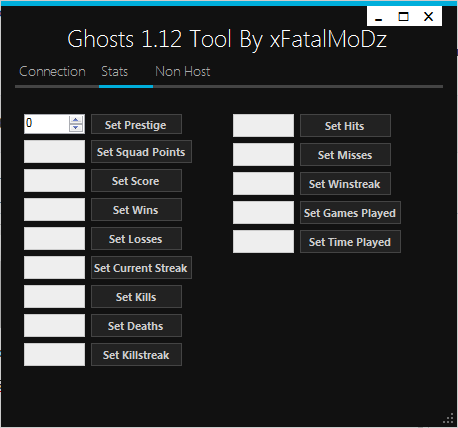Viewport: 458px width, 428px height.
Task: Focus input field beside Set Deaths
Action: pyautogui.click(x=54, y=326)
